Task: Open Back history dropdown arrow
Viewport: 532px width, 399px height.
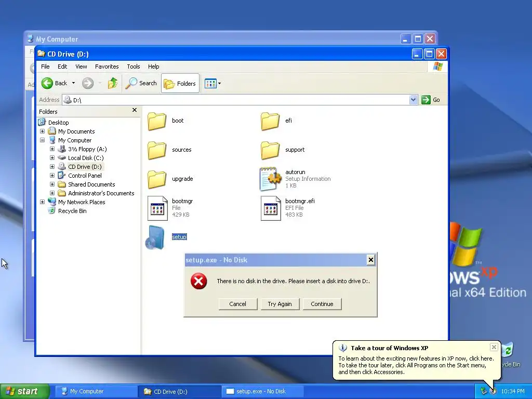Action: 73,83
